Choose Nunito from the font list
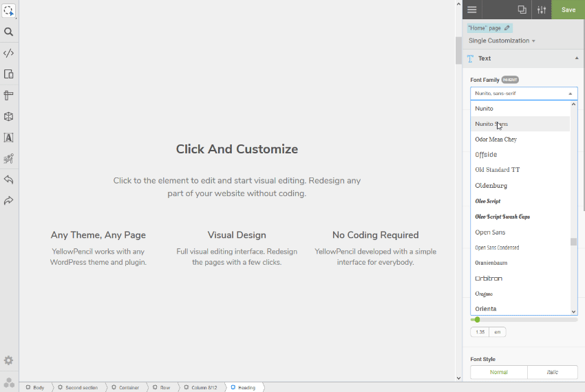The image size is (585, 392). click(x=520, y=109)
